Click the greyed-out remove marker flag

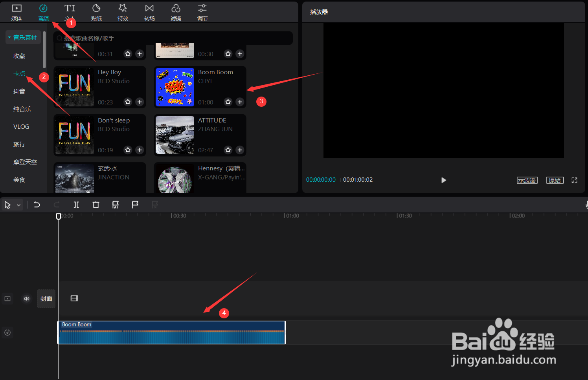point(155,205)
